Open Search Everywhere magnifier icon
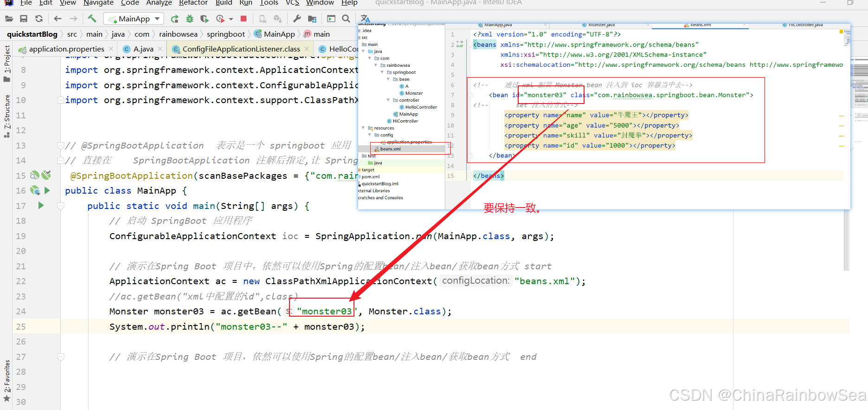This screenshot has height=410, width=868. coord(346,19)
